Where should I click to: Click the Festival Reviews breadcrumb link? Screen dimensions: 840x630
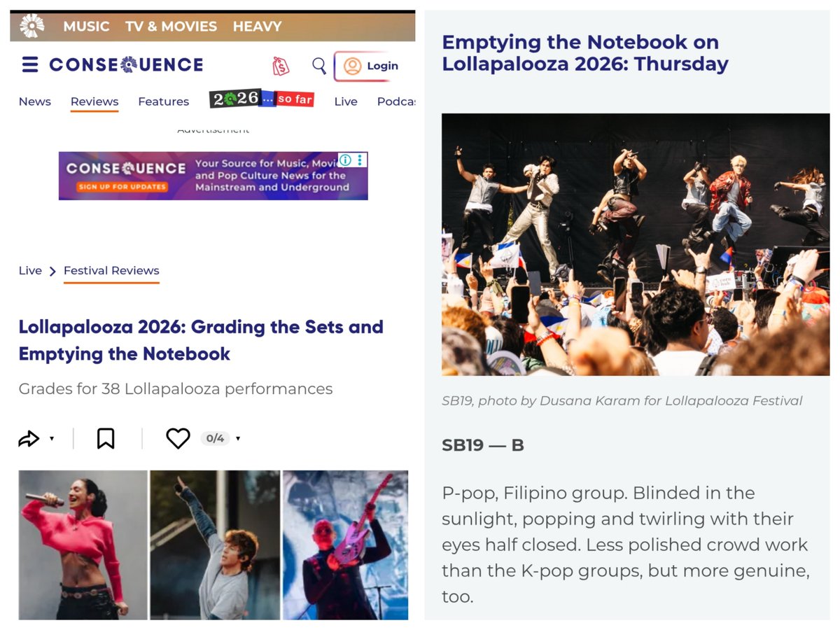pyautogui.click(x=111, y=271)
